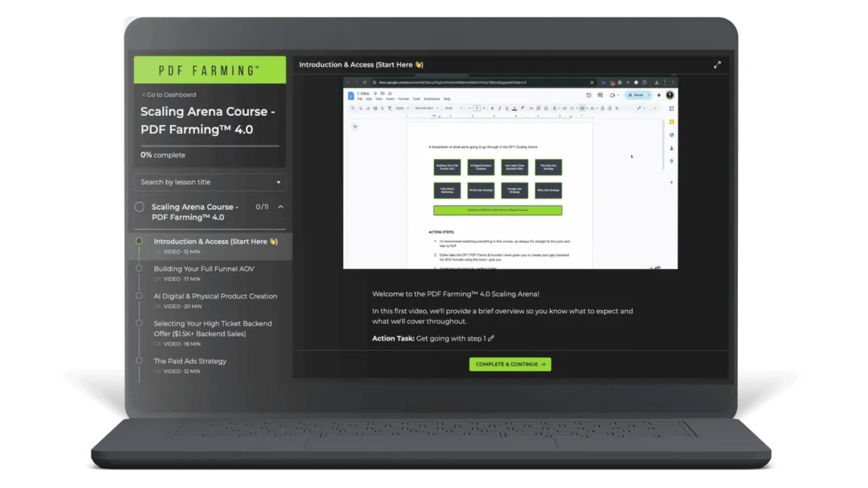Click the Docs page vertical scrollbar
Image resolution: width=868 pixels, height=488 pixels.
[x=664, y=145]
